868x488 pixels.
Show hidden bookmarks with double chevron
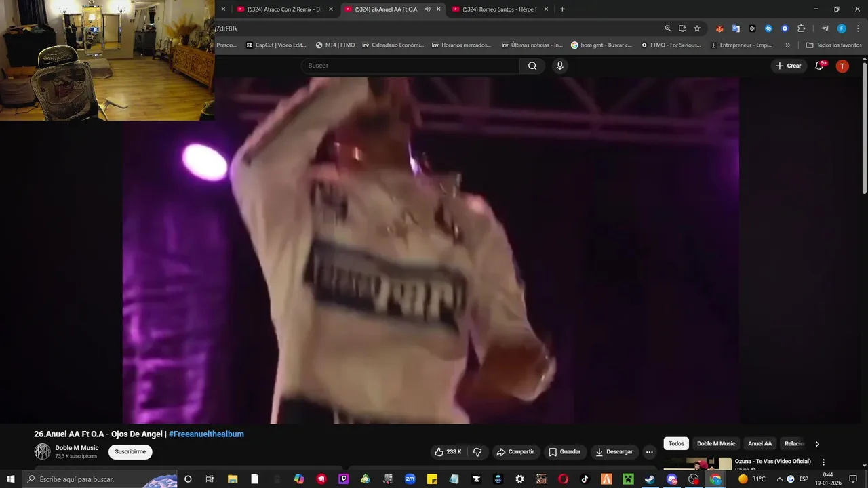tap(787, 45)
